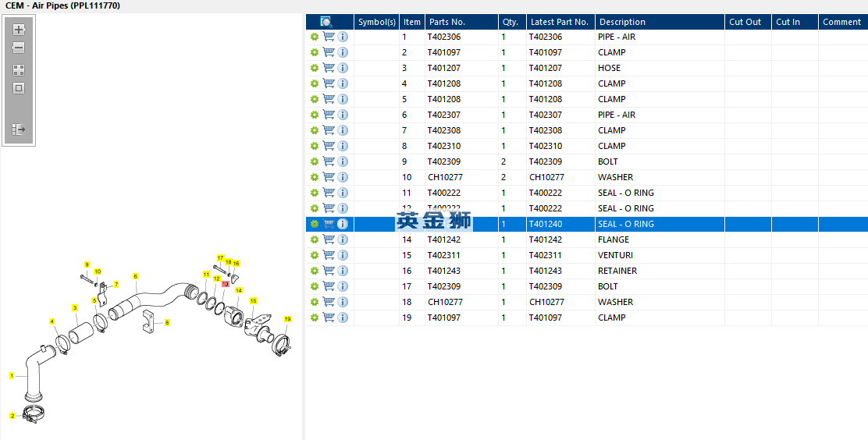Viewport: 868px width, 440px height.
Task: Select callout 3 hose in diagram
Action: [x=75, y=307]
